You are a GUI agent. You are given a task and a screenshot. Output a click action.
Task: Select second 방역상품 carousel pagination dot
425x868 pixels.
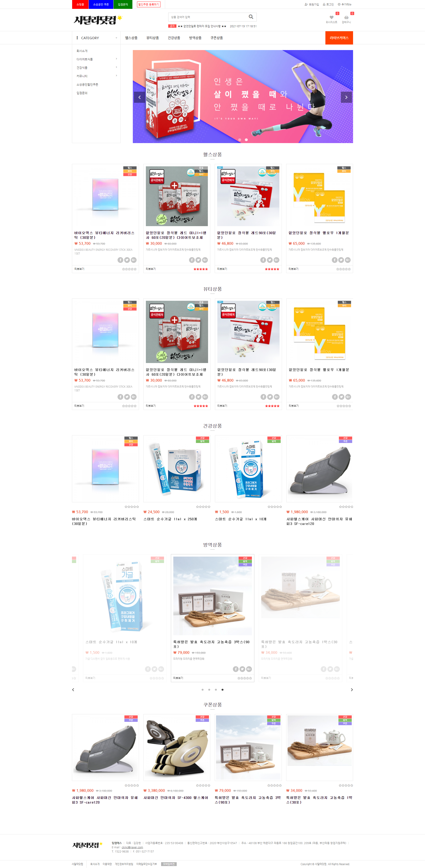(x=209, y=690)
